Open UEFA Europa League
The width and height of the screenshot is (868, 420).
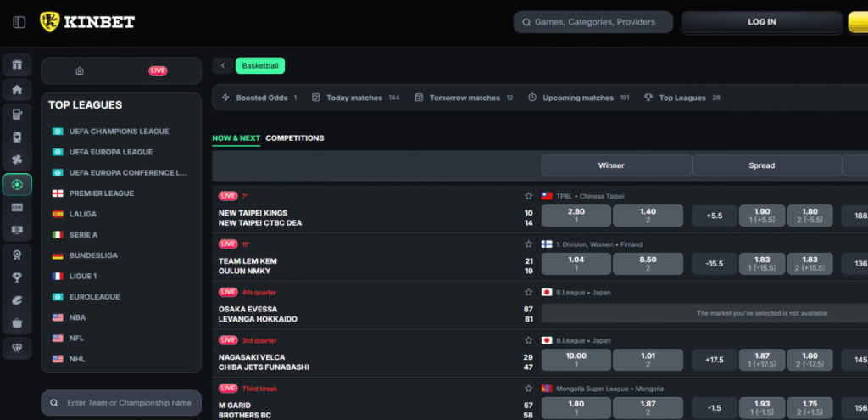[x=111, y=152]
